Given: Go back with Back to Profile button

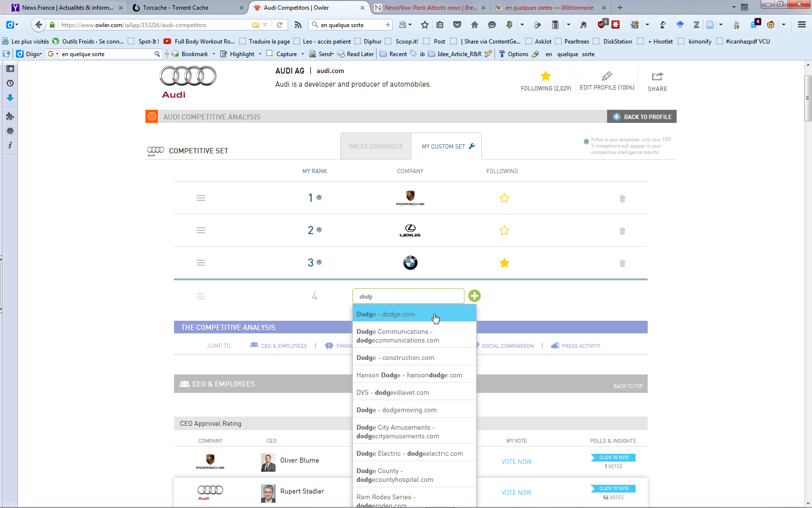Looking at the screenshot, I should coord(642,117).
